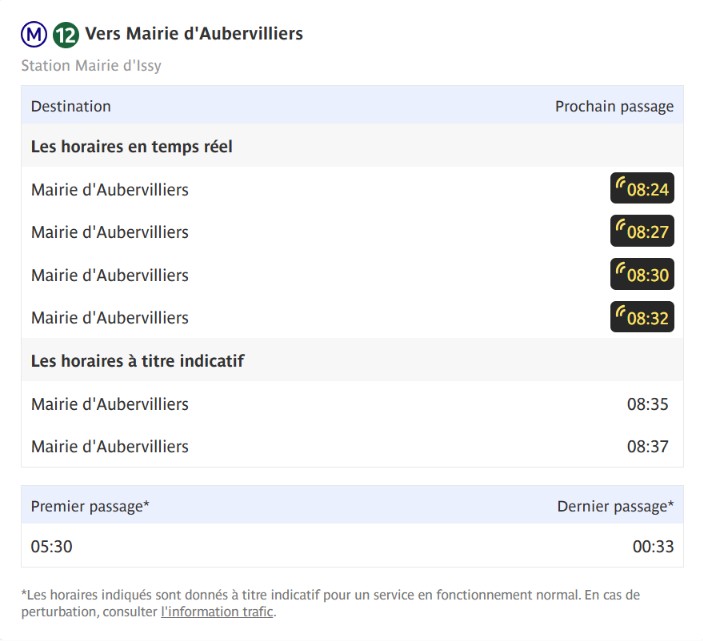Click the Metro M logo icon

point(34,34)
